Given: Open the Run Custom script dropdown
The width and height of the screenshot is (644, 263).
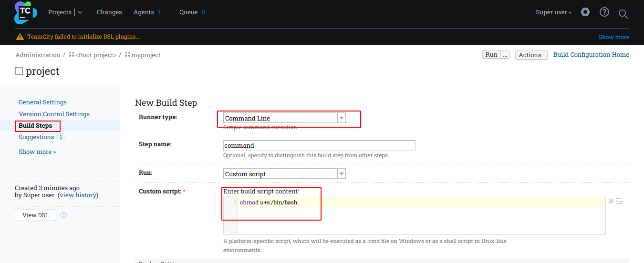Looking at the screenshot, I should [284, 174].
